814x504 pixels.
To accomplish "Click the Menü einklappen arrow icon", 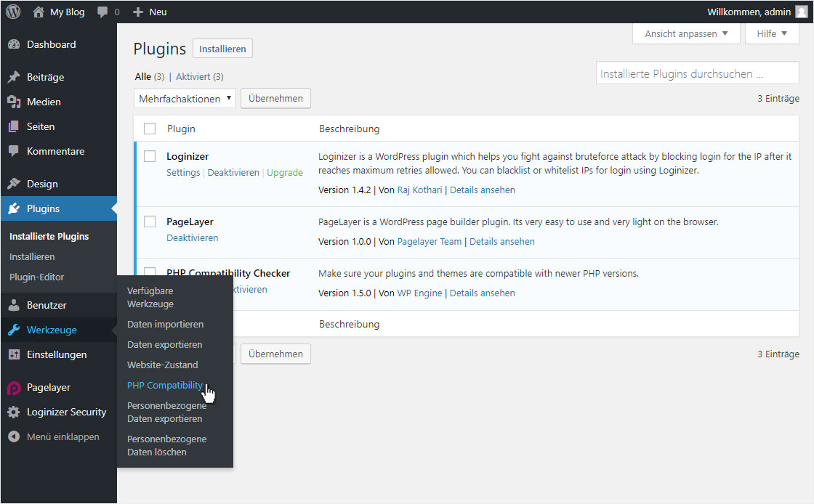I will (14, 437).
